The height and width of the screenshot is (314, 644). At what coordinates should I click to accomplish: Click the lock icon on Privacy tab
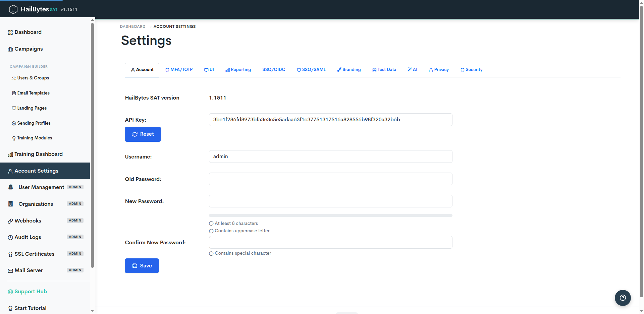431,70
